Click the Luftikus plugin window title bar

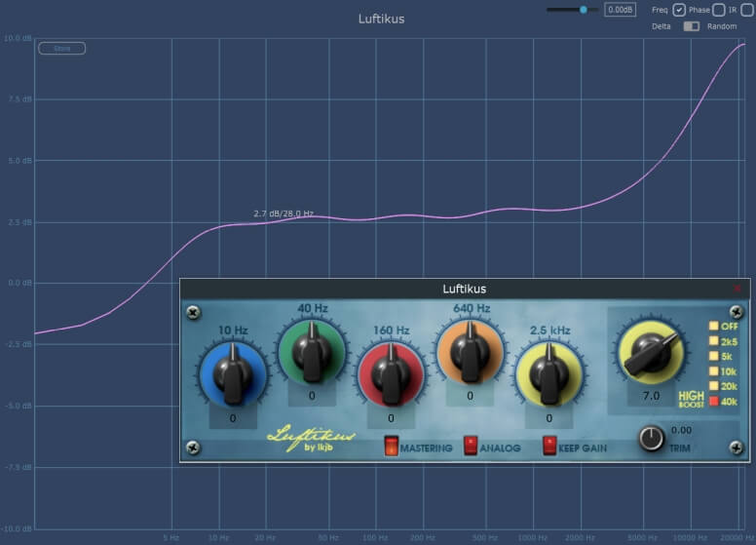click(x=465, y=289)
